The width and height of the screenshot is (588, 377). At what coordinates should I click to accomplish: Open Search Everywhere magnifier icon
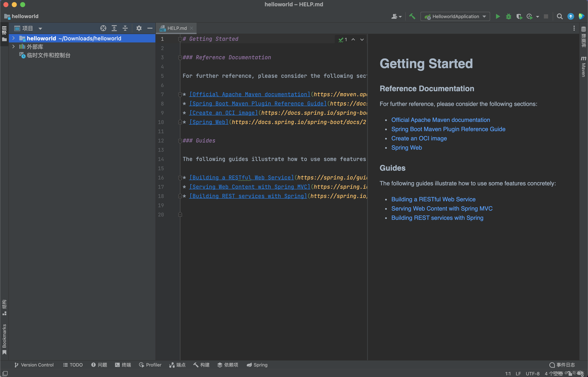tap(560, 16)
